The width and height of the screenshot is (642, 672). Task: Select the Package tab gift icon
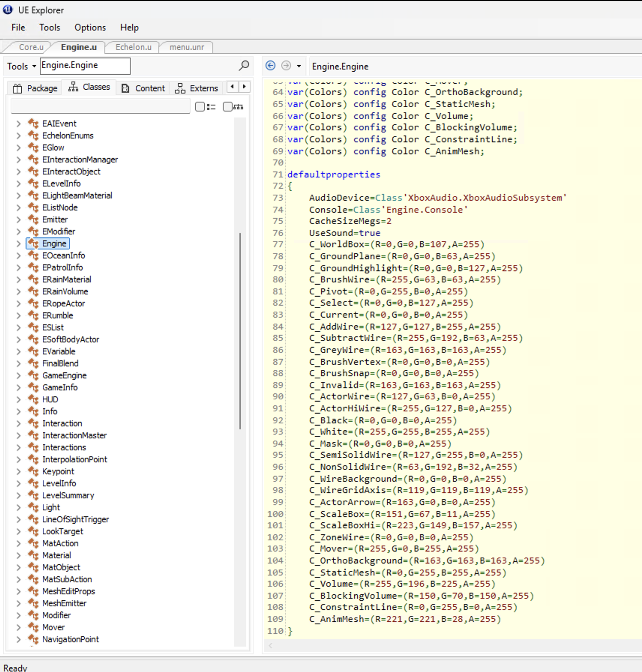(x=17, y=88)
